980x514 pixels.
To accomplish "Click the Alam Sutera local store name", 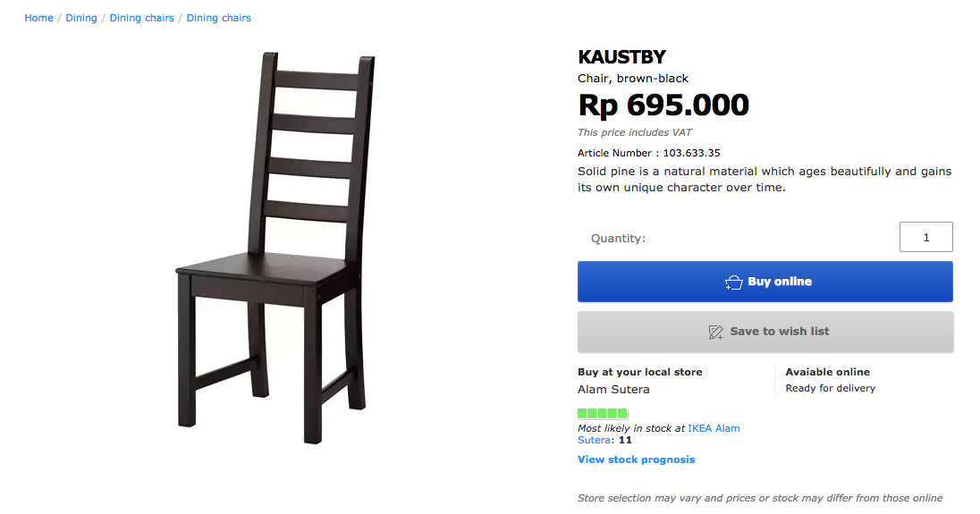I will (613, 389).
